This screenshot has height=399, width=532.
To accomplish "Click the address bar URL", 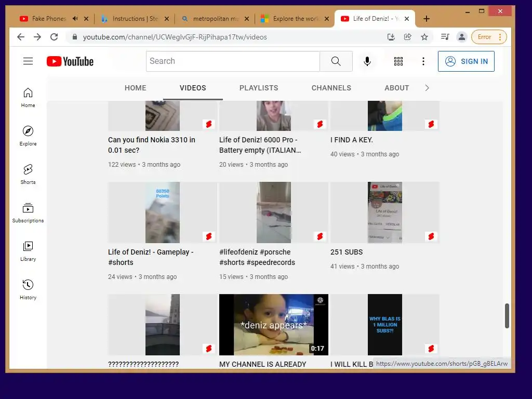I will pos(175,37).
